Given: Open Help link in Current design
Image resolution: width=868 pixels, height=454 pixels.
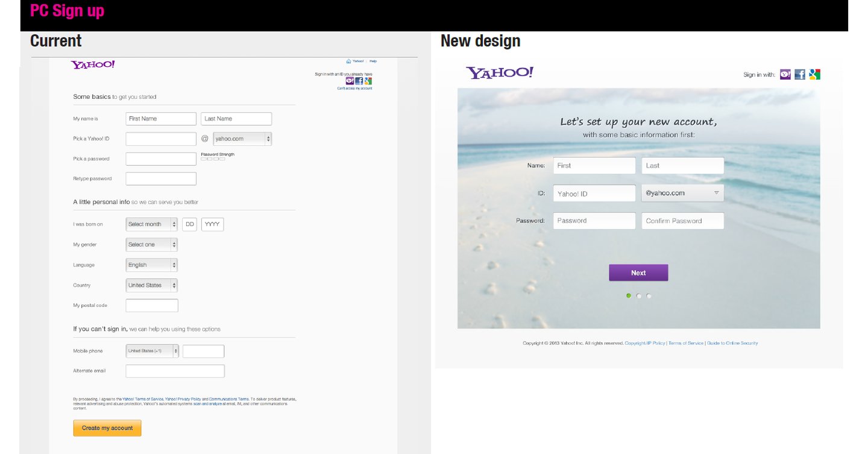Looking at the screenshot, I should pyautogui.click(x=373, y=61).
